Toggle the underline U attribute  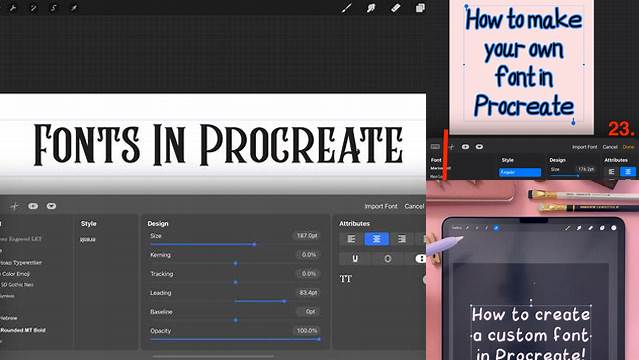tap(355, 258)
